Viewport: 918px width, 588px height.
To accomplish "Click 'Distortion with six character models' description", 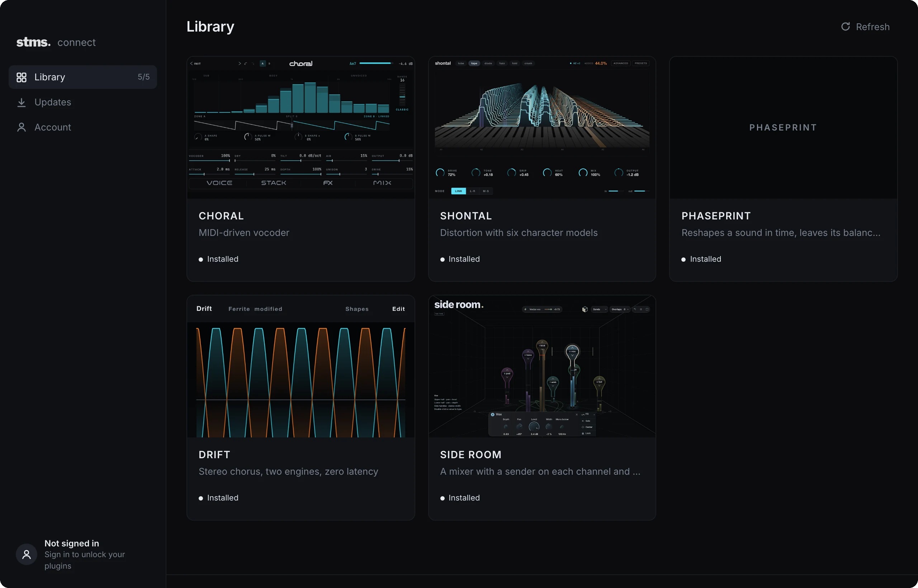I will pyautogui.click(x=519, y=233).
